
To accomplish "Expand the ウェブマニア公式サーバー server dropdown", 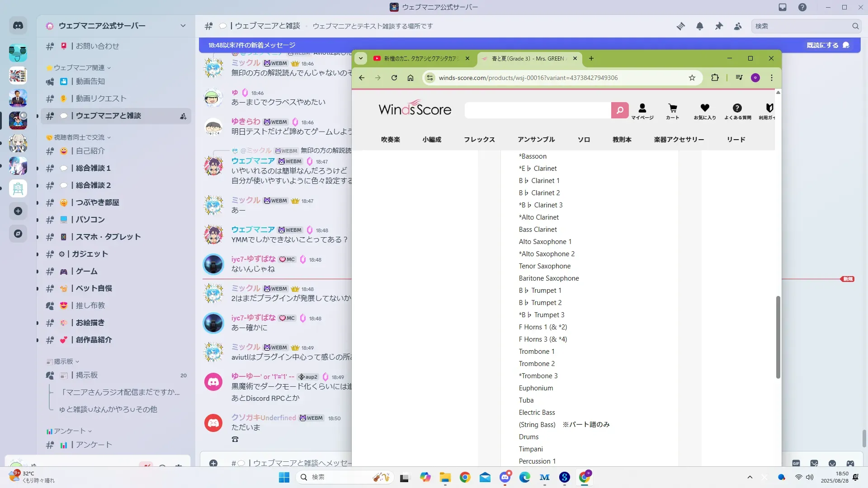I will (183, 26).
